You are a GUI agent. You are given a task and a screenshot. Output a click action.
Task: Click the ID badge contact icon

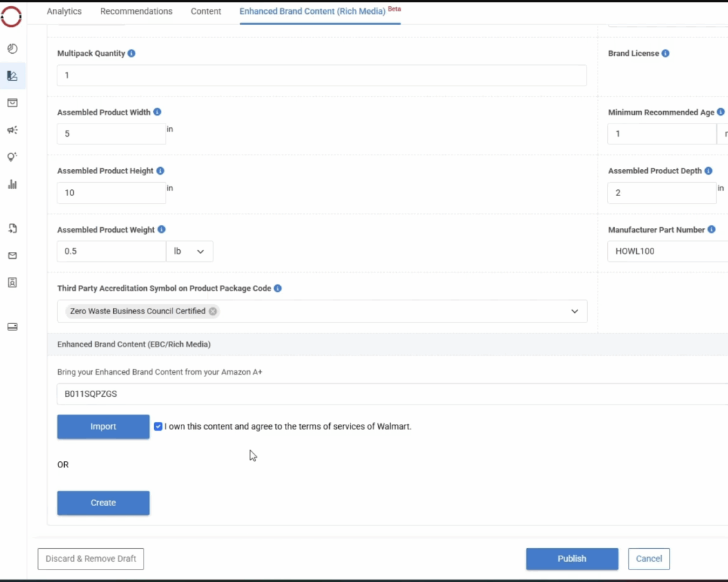12,282
